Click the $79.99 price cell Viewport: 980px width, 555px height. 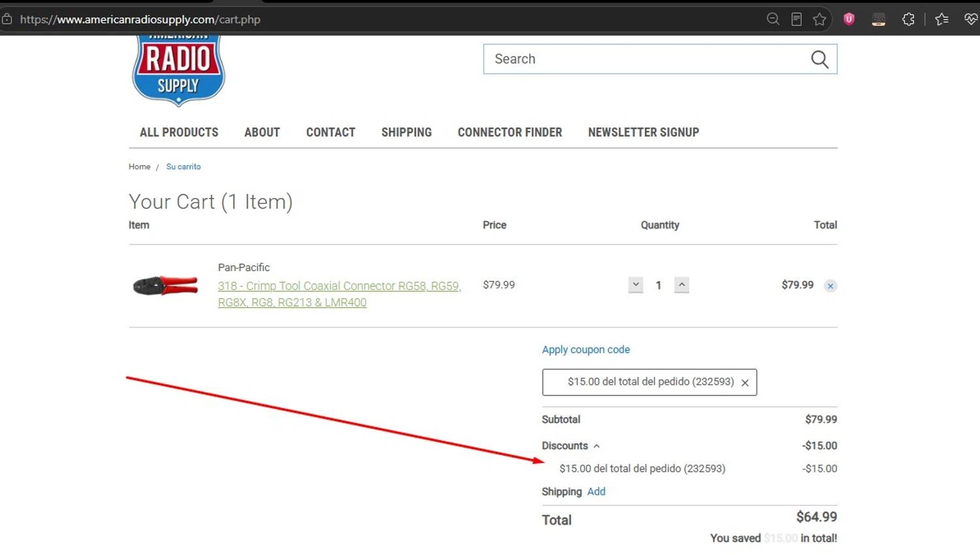[x=498, y=285]
